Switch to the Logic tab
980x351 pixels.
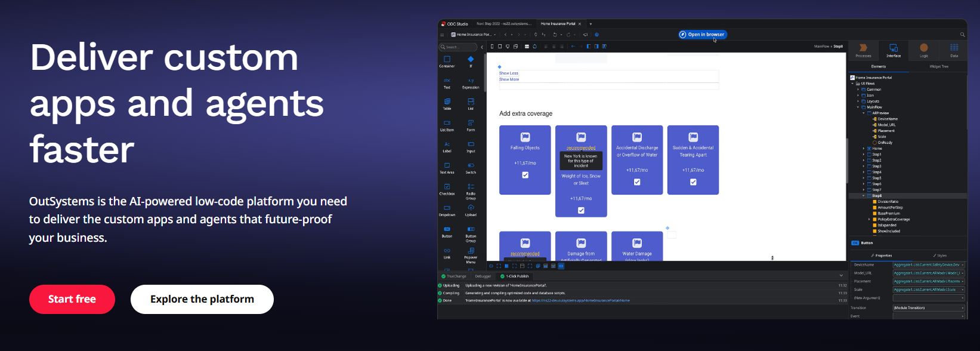coord(924,50)
